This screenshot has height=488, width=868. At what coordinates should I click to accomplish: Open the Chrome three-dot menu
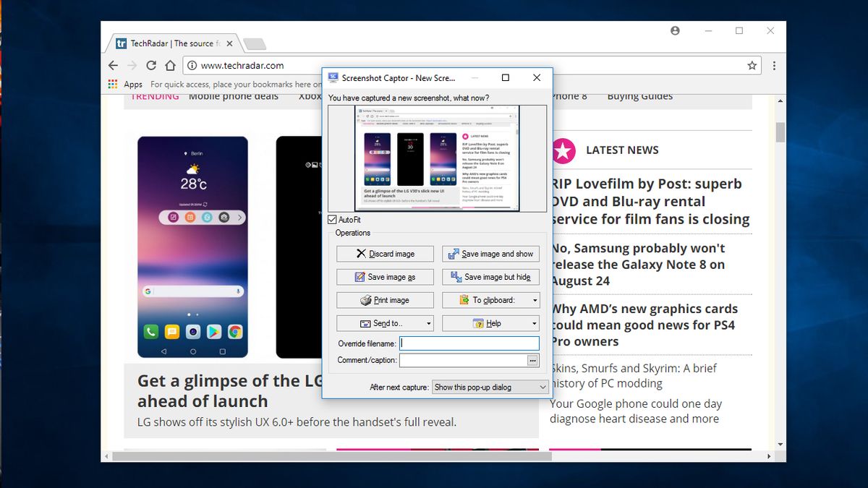[775, 65]
